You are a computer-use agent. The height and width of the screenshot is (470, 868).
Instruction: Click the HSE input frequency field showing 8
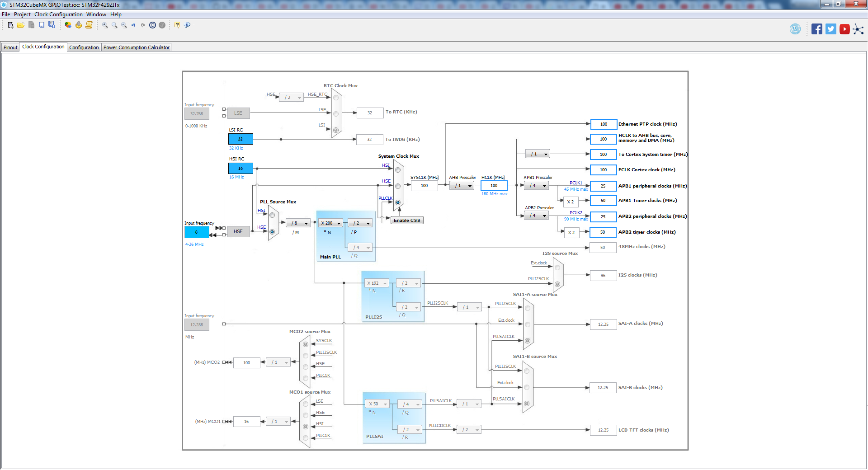click(x=197, y=232)
